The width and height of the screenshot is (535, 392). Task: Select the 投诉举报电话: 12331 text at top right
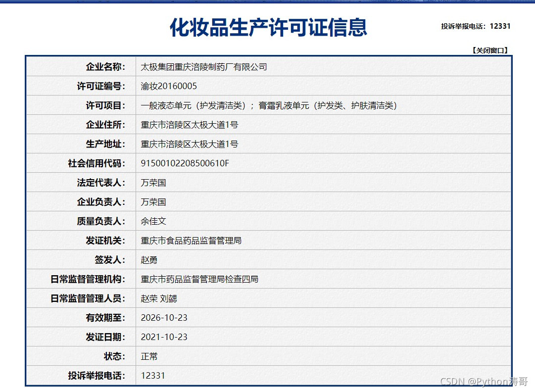point(475,26)
